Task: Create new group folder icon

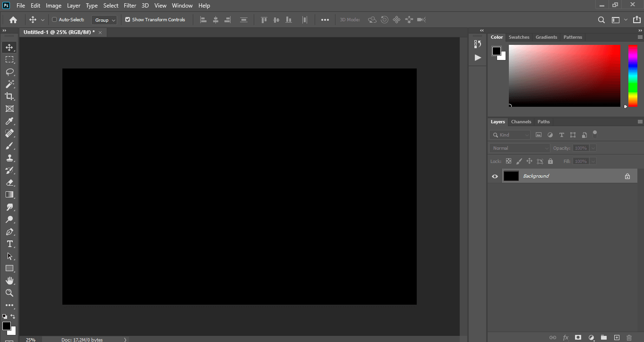Action: coord(603,337)
